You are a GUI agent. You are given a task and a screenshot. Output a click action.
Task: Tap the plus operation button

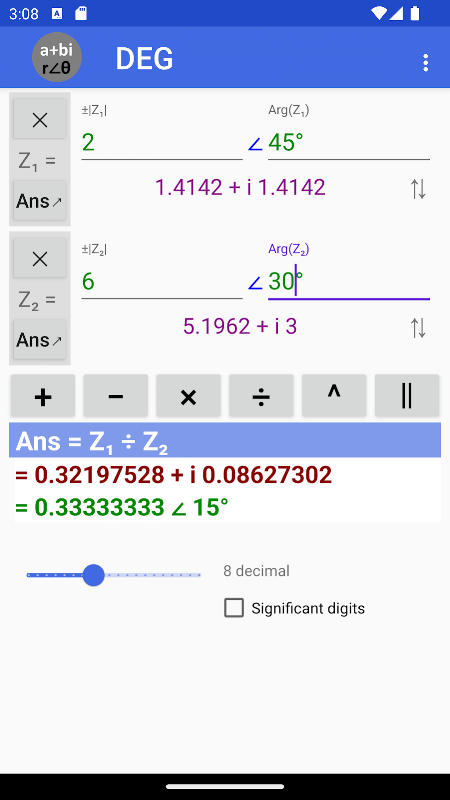pyautogui.click(x=43, y=396)
